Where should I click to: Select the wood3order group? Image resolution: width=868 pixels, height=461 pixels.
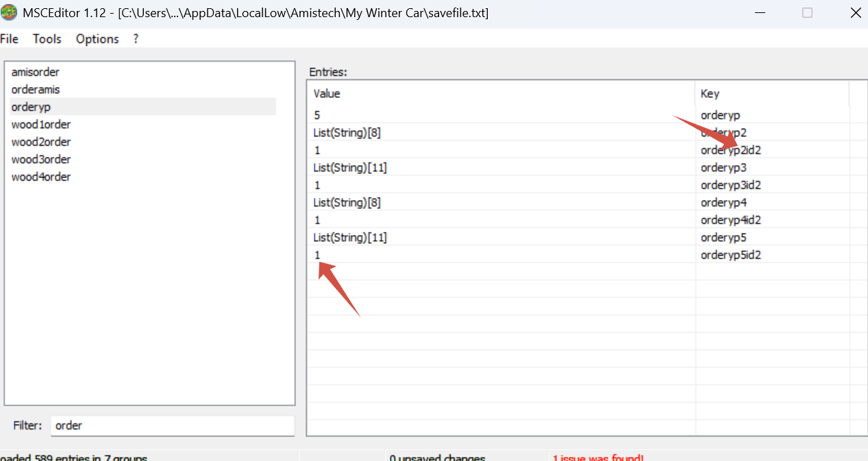tap(41, 160)
